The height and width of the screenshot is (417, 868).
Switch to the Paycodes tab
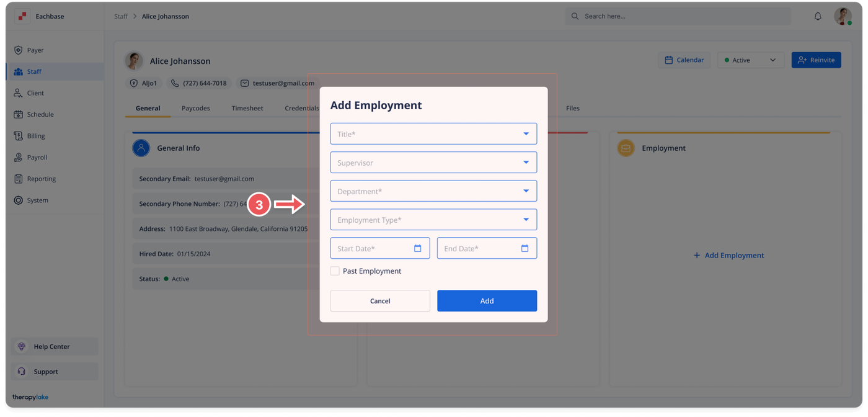click(x=196, y=108)
